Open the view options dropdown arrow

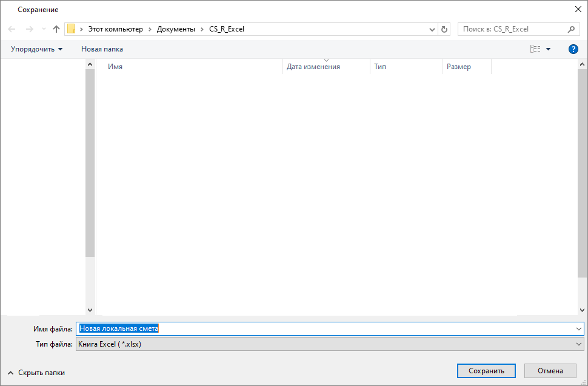pyautogui.click(x=549, y=49)
